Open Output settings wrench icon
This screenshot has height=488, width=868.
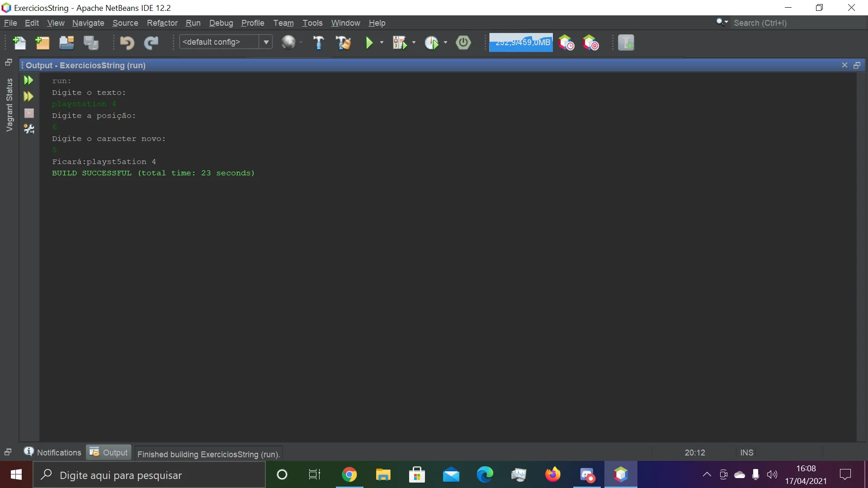tap(29, 129)
